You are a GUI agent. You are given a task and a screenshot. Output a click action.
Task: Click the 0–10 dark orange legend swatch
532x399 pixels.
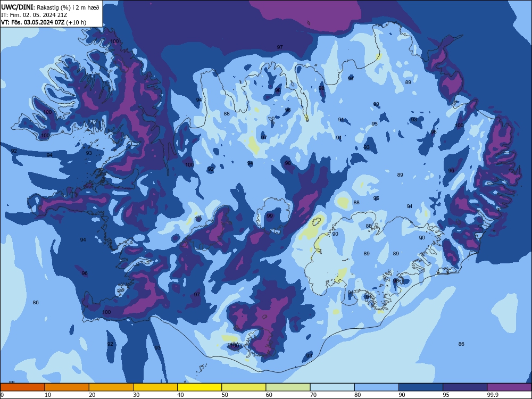click(22, 387)
